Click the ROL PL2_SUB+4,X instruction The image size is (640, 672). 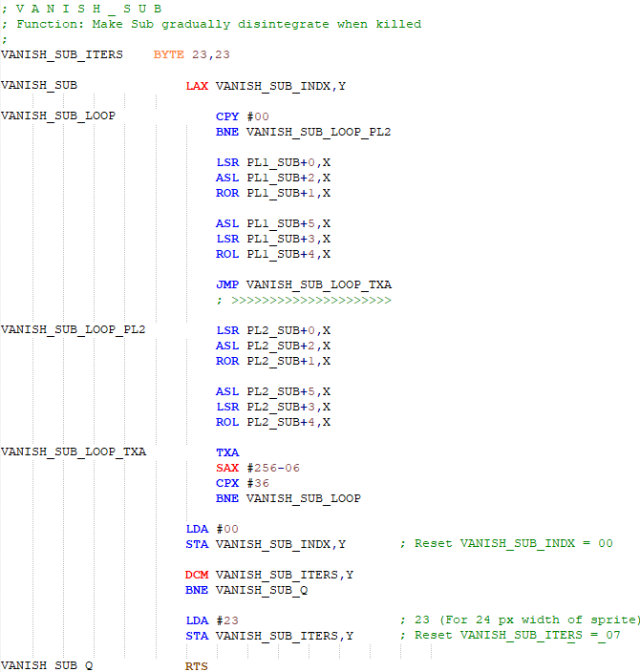(273, 422)
